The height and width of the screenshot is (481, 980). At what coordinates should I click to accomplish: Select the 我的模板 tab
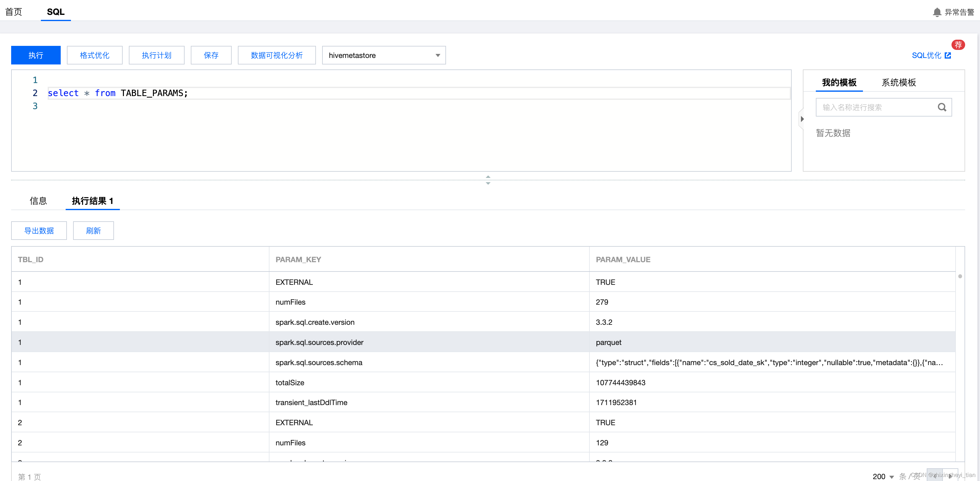click(839, 82)
